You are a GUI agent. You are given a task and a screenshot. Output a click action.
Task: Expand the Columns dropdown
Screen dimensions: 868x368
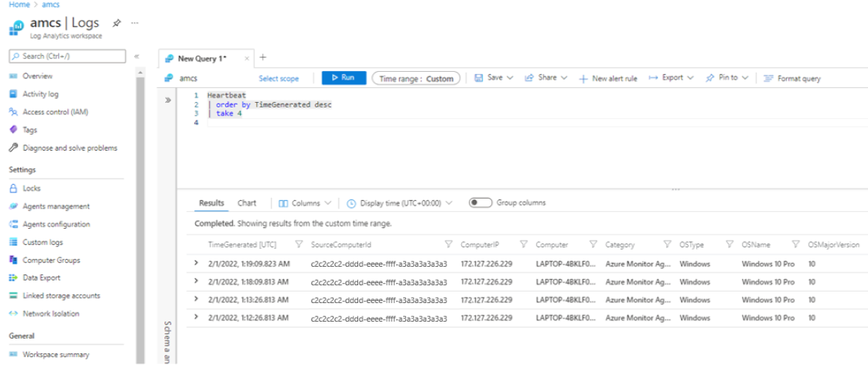click(x=305, y=203)
